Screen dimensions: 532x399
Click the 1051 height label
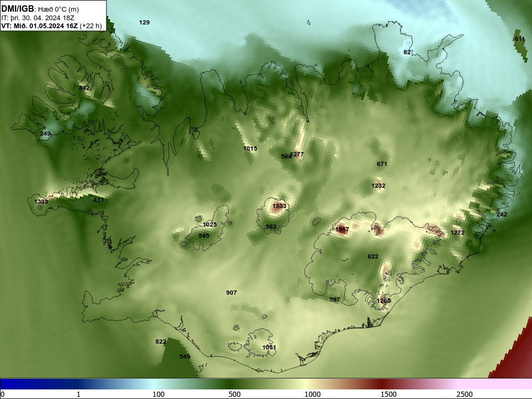point(269,347)
